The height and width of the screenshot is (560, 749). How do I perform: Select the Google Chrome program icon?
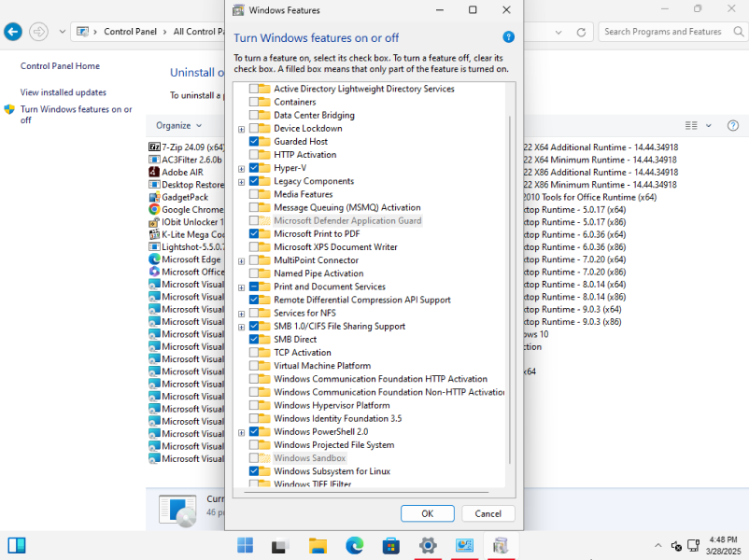(154, 209)
